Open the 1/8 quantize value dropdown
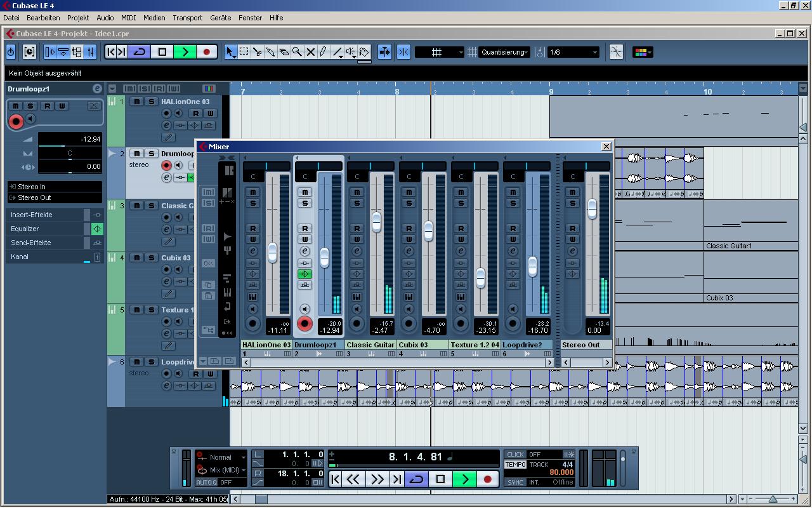Image resolution: width=812 pixels, height=508 pixels. pyautogui.click(x=573, y=52)
